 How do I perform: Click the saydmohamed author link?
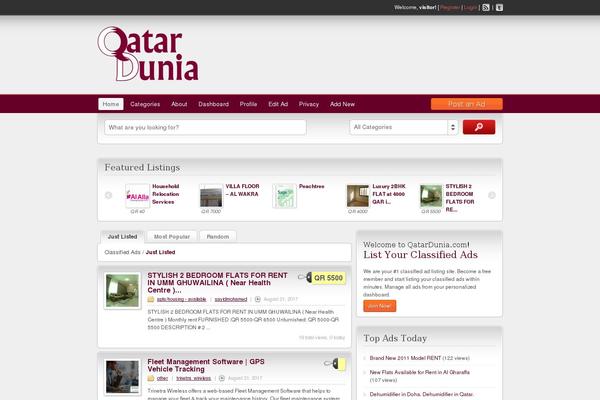tap(231, 299)
